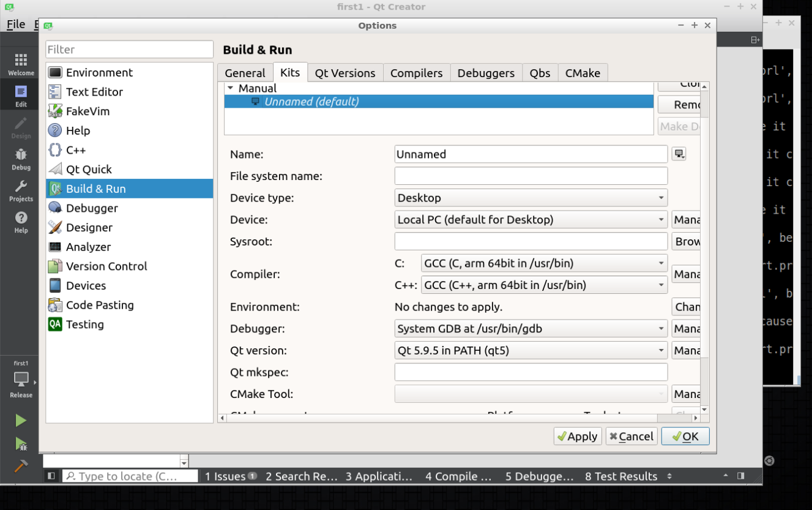Select Designer options category

pos(130,228)
